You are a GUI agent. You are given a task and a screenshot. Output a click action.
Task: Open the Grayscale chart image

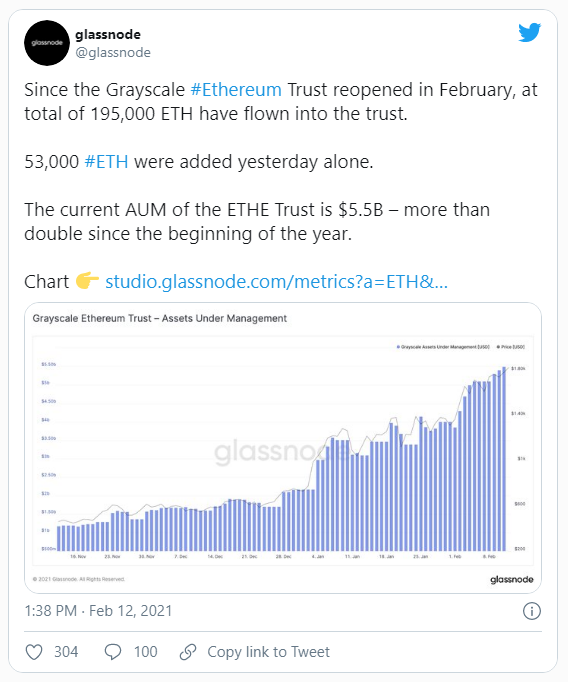283,448
